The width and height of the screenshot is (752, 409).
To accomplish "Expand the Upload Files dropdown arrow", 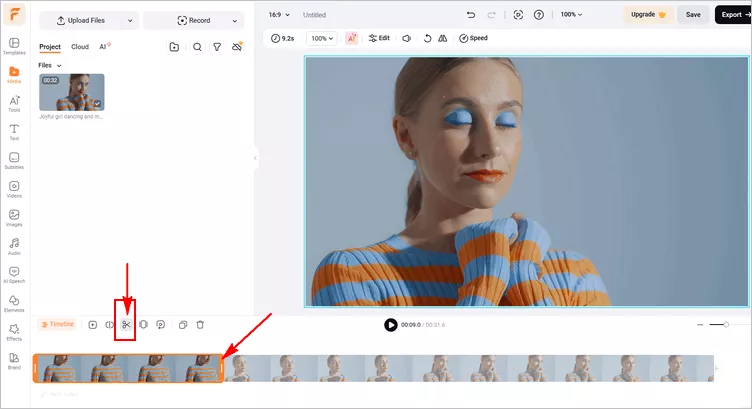I will point(130,21).
